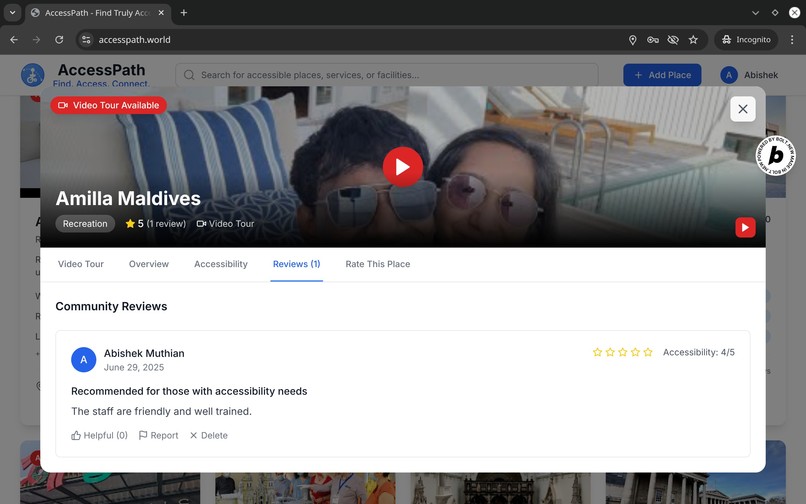
Task: Click the address bar URL accesspath.world
Action: [134, 40]
